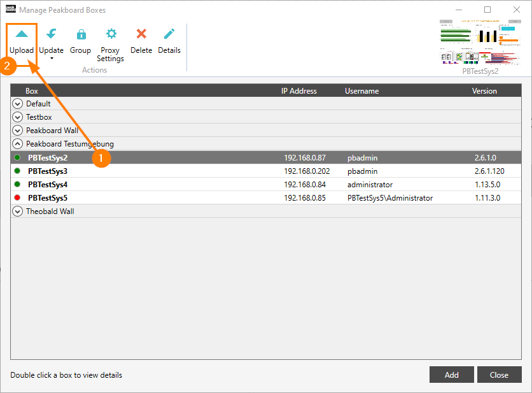Click version 2.6.1.120
Screen dimensions: 532x393
(x=489, y=171)
